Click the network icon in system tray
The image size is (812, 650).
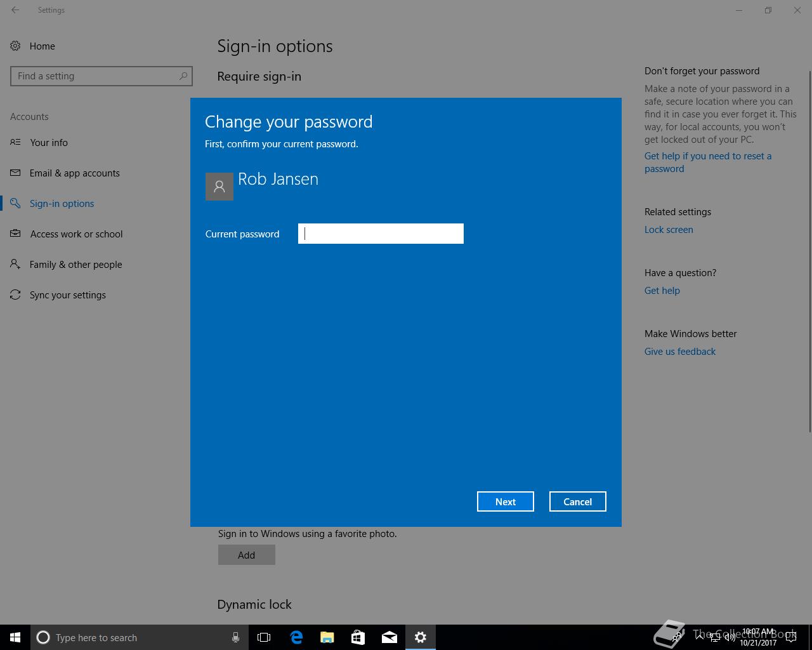coord(714,637)
